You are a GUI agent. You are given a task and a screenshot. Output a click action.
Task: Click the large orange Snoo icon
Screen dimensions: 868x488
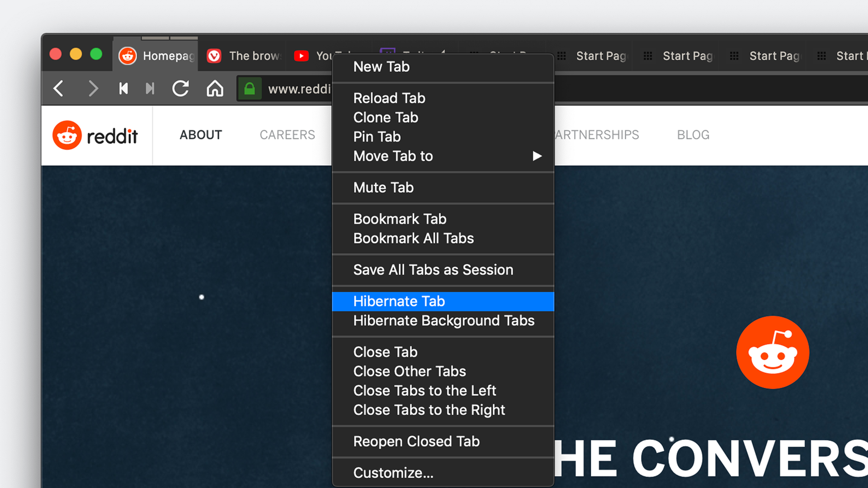(773, 352)
